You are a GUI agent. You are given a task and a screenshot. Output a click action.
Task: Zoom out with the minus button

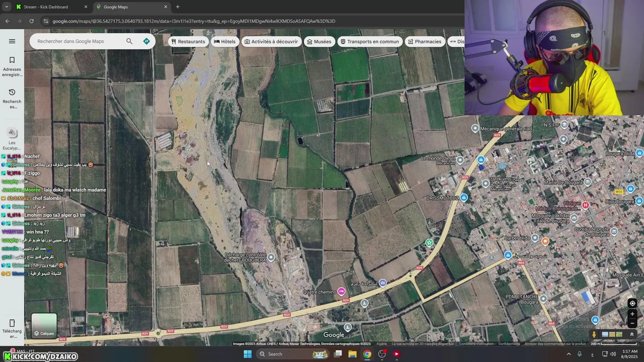[632, 323]
